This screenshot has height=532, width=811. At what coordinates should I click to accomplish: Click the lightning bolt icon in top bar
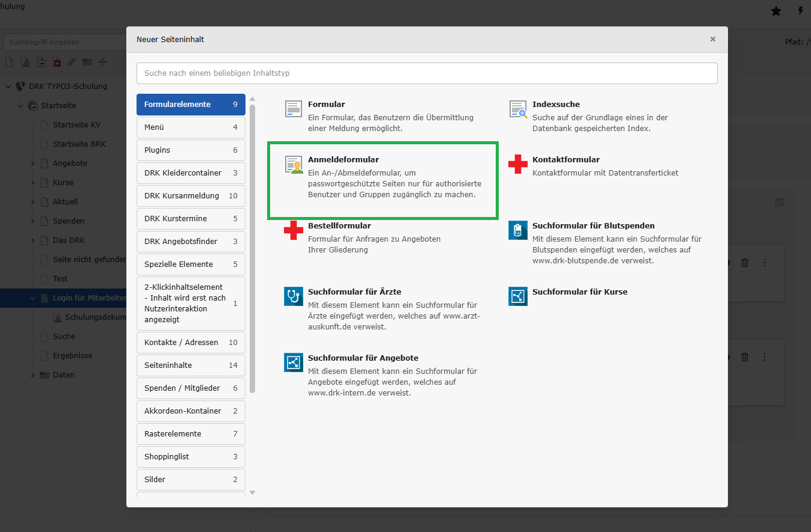tap(800, 11)
